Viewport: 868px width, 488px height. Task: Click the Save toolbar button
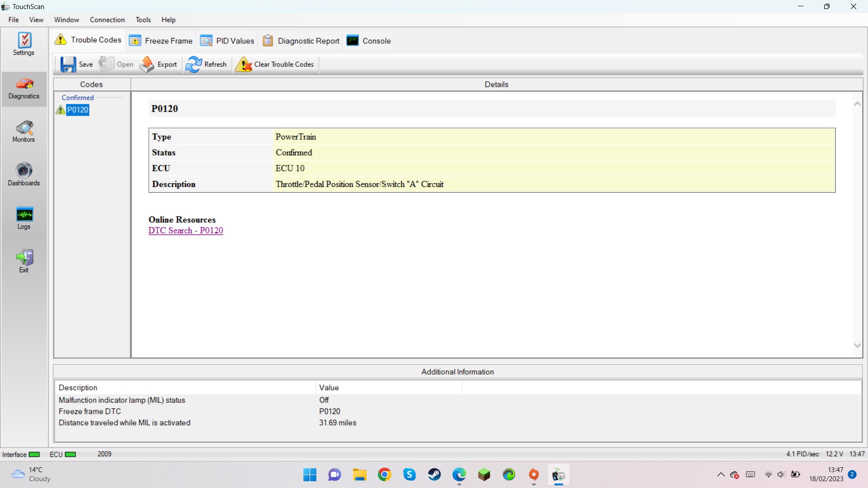click(x=77, y=64)
